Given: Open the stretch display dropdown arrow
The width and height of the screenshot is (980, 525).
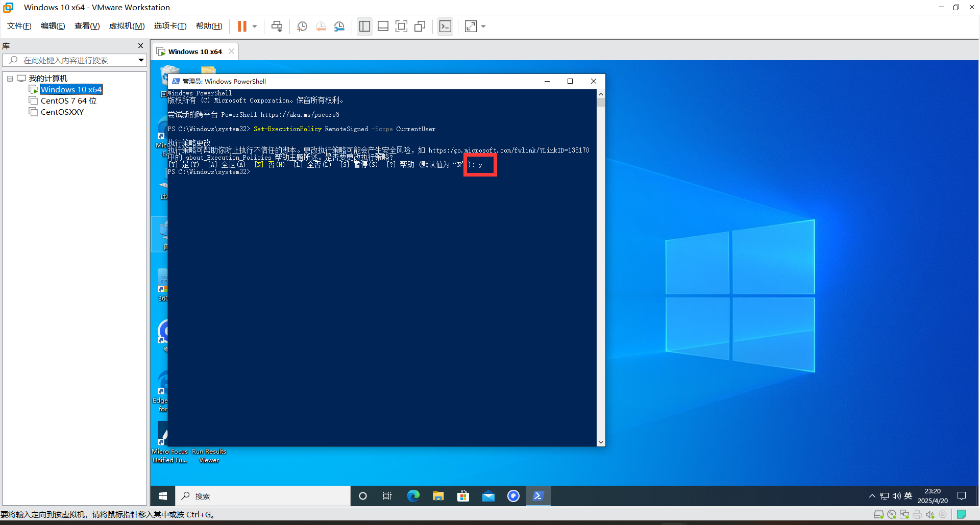Looking at the screenshot, I should [x=483, y=26].
